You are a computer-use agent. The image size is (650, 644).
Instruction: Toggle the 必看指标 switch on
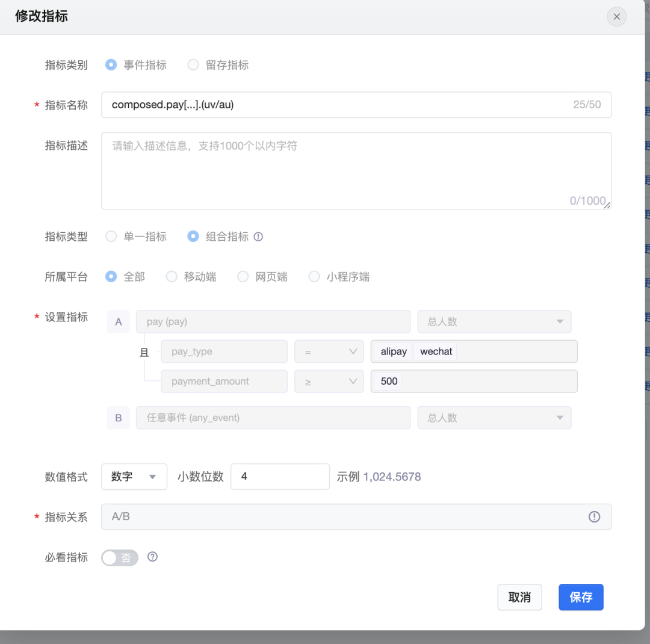click(x=120, y=558)
